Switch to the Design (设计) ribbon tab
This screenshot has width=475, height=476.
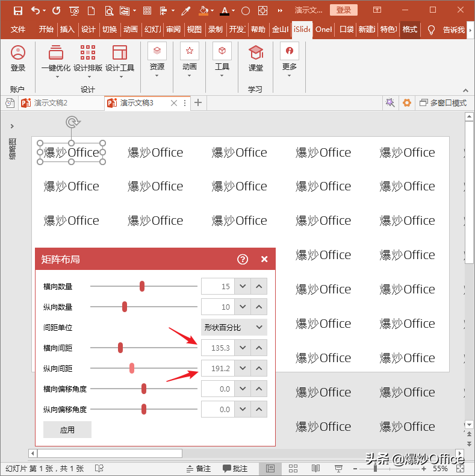[x=88, y=30]
